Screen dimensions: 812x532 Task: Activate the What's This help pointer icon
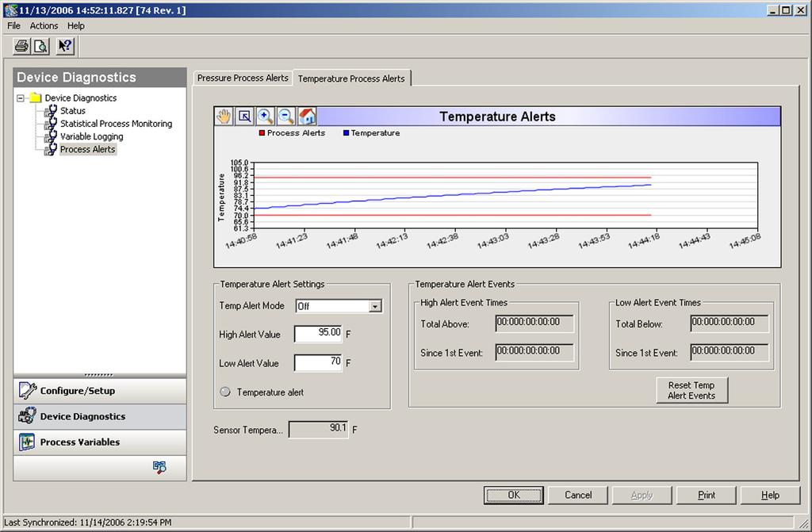65,46
